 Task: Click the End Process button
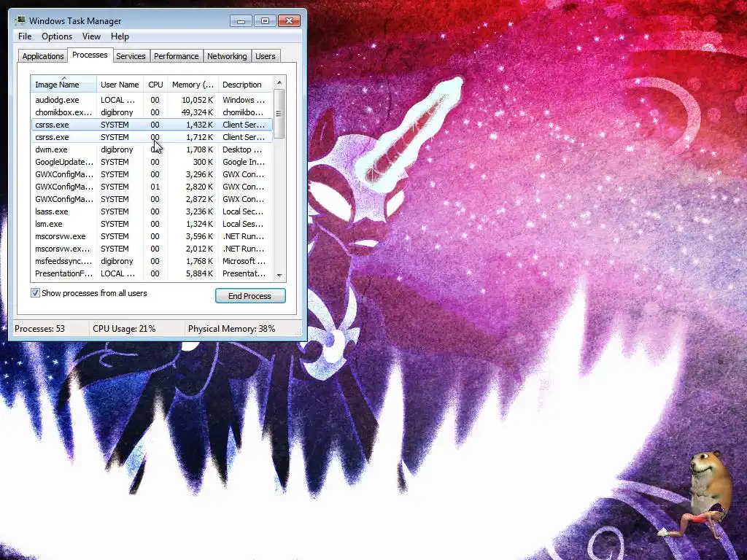250,296
